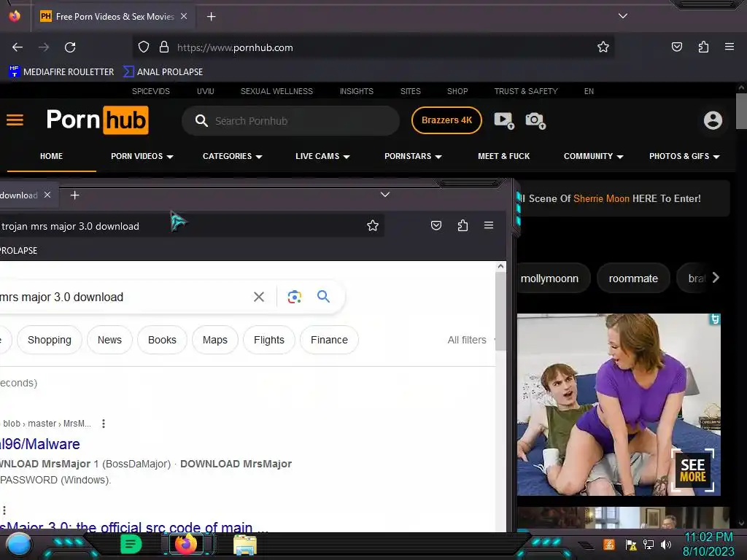List all tabs in the front window

click(385, 194)
